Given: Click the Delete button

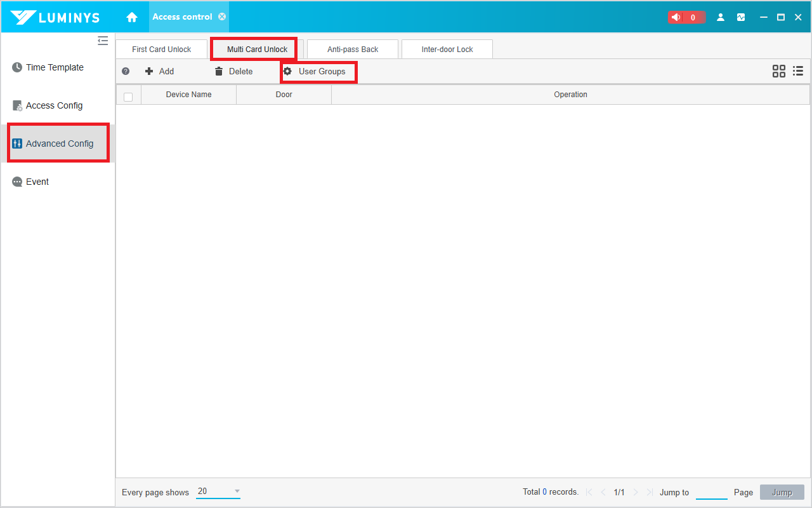Looking at the screenshot, I should tap(233, 72).
